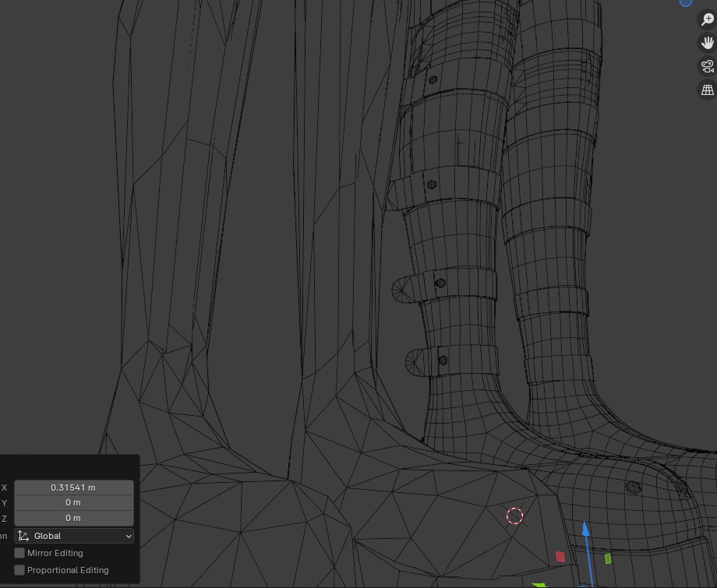
Task: Click the green plane handle on the gizmo
Action: (x=608, y=558)
